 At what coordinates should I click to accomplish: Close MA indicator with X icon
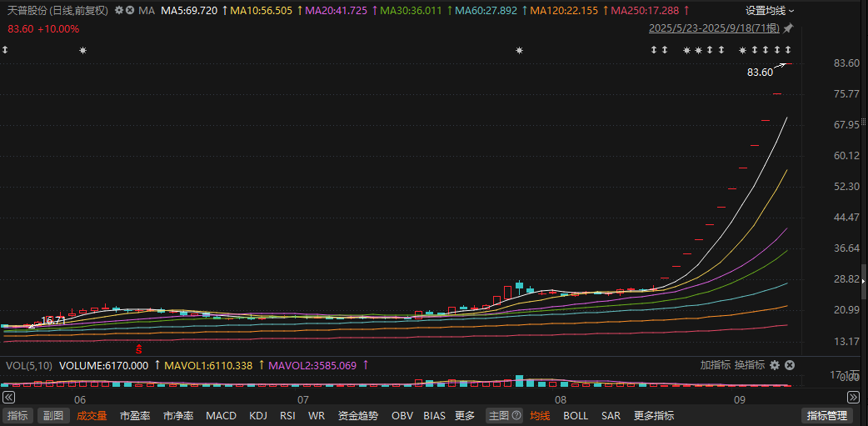[130, 11]
